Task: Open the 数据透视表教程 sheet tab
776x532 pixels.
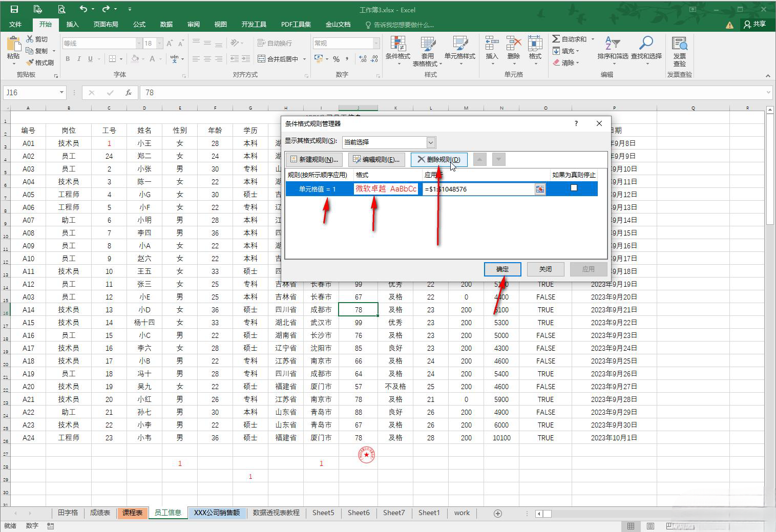Action: [x=276, y=513]
